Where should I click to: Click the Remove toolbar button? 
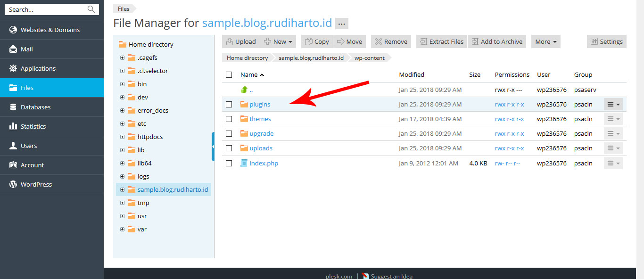pyautogui.click(x=391, y=41)
